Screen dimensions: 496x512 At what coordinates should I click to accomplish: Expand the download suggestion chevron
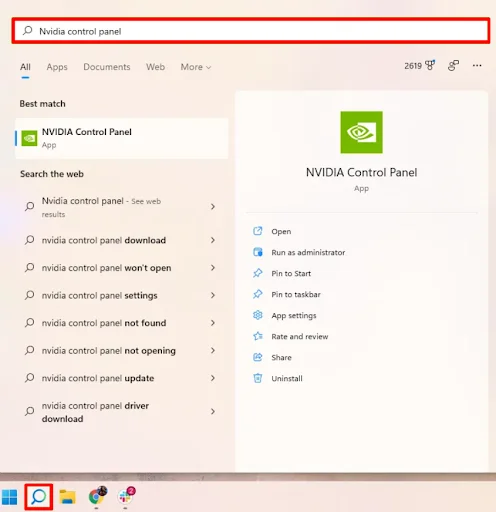(x=213, y=240)
